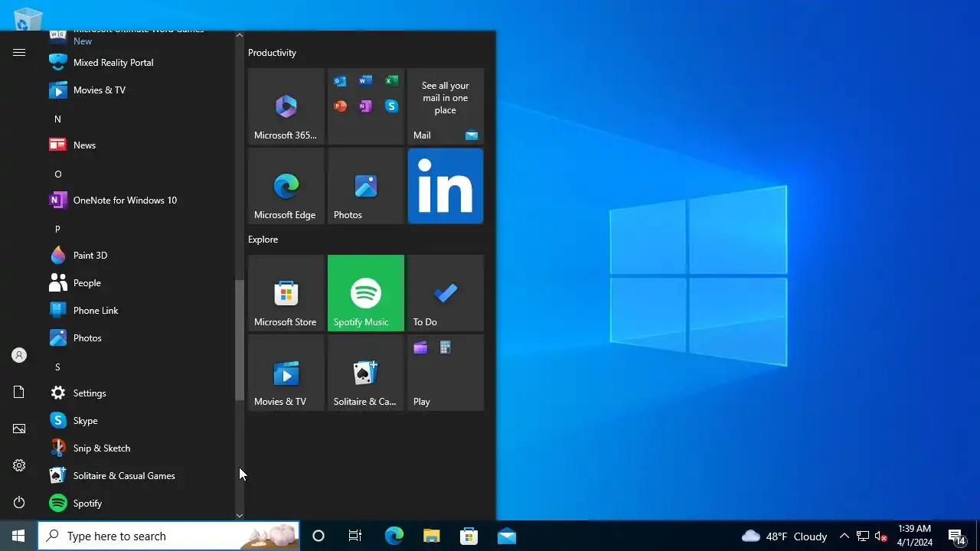This screenshot has height=551, width=980.
Task: Open the Play folder tile
Action: [x=446, y=373]
